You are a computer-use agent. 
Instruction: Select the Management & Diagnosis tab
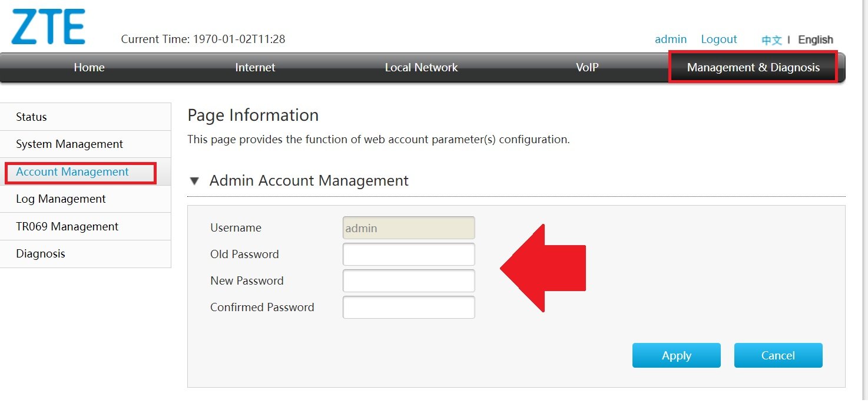click(x=753, y=68)
